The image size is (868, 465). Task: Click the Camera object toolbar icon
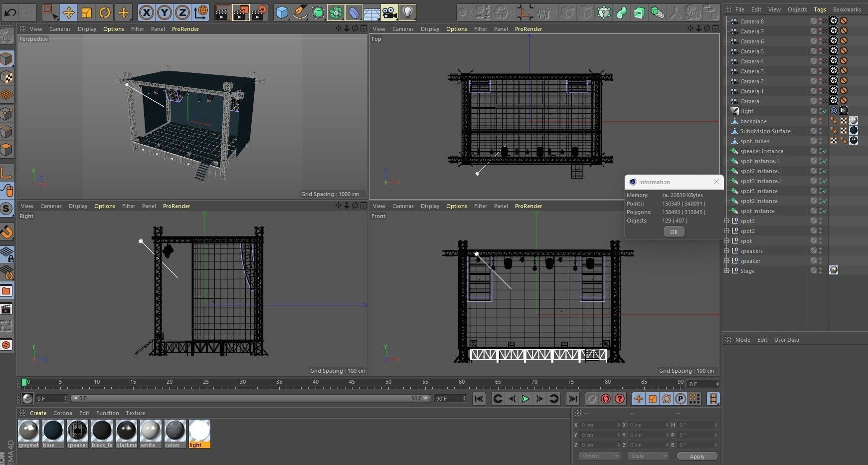[x=389, y=12]
